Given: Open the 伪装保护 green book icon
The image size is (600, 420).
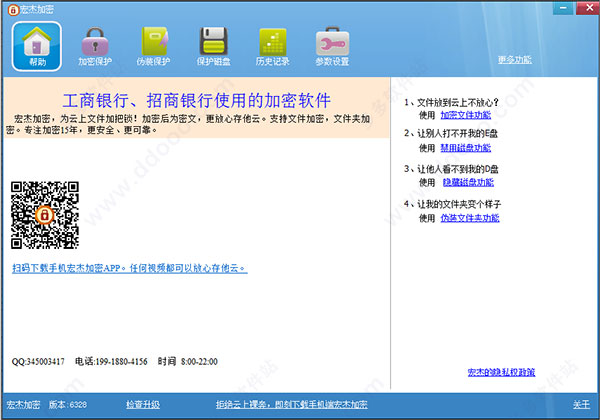Looking at the screenshot, I should 153,47.
